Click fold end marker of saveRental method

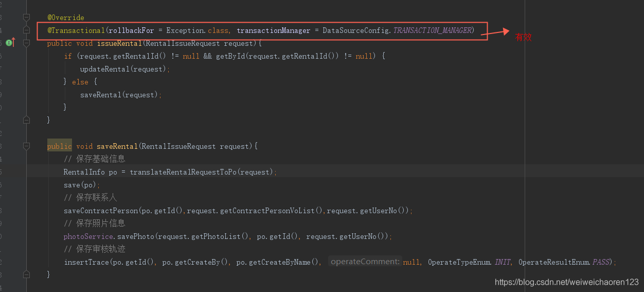(x=27, y=274)
